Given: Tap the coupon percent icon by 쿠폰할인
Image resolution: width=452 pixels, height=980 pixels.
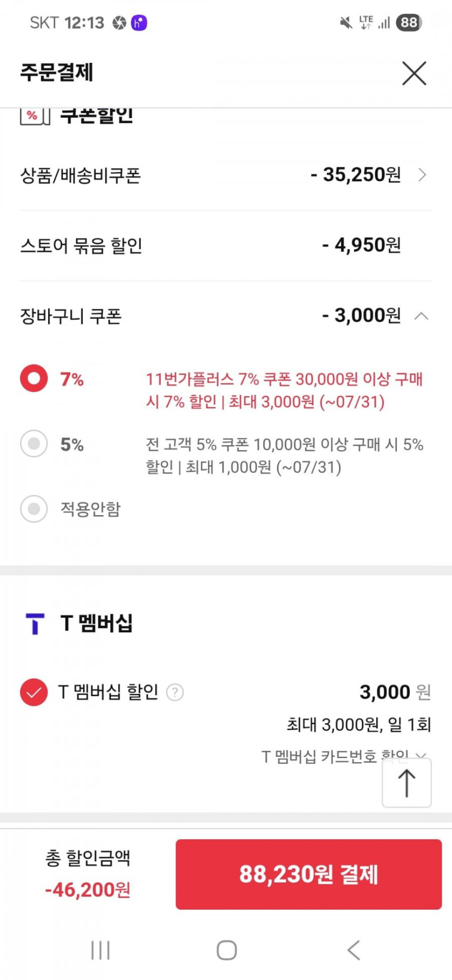Looking at the screenshot, I should [35, 116].
